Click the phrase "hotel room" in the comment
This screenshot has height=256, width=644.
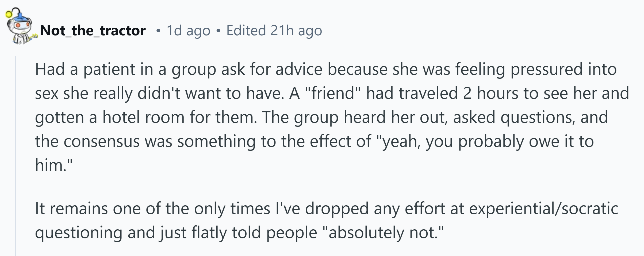(x=143, y=117)
